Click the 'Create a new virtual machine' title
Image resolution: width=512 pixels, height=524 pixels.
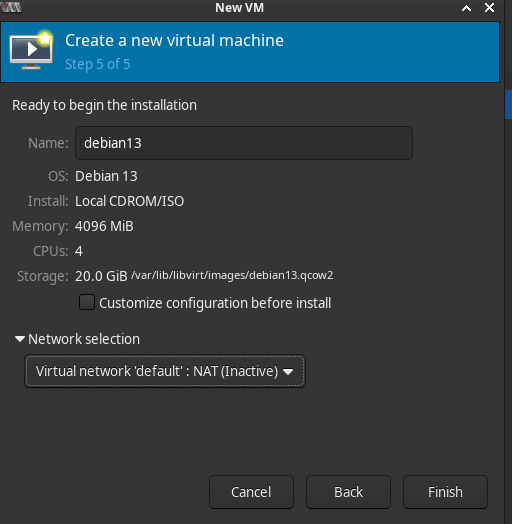pos(174,40)
